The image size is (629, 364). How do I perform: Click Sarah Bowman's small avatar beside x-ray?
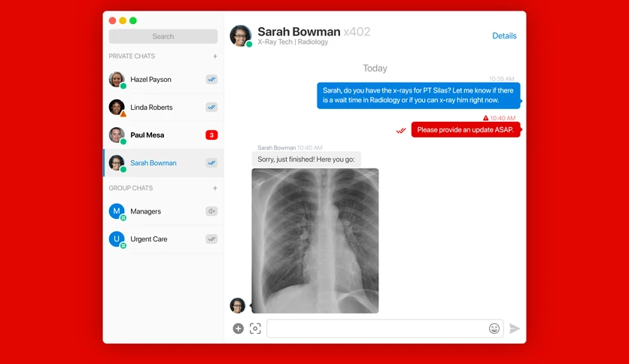[238, 305]
